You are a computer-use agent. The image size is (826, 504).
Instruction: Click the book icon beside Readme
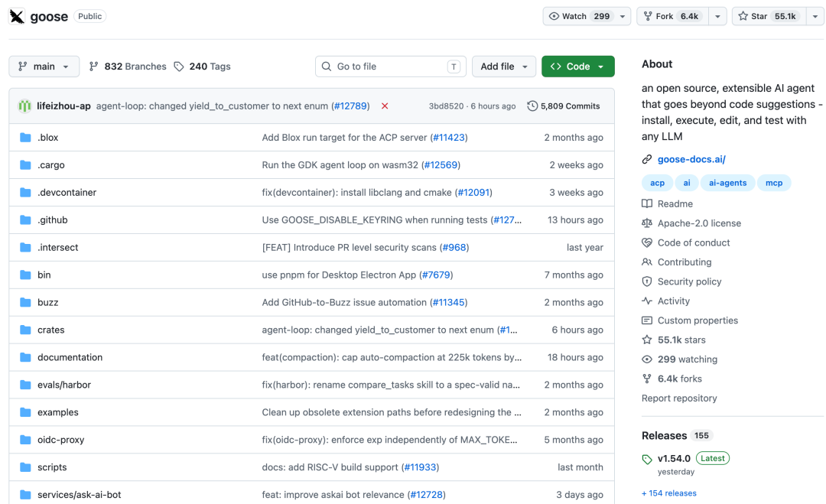(647, 203)
